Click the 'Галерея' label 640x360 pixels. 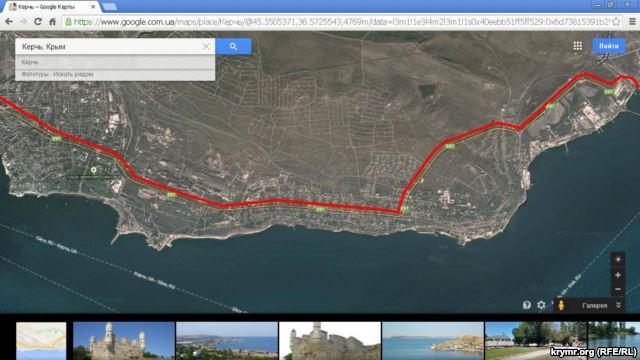click(x=594, y=305)
